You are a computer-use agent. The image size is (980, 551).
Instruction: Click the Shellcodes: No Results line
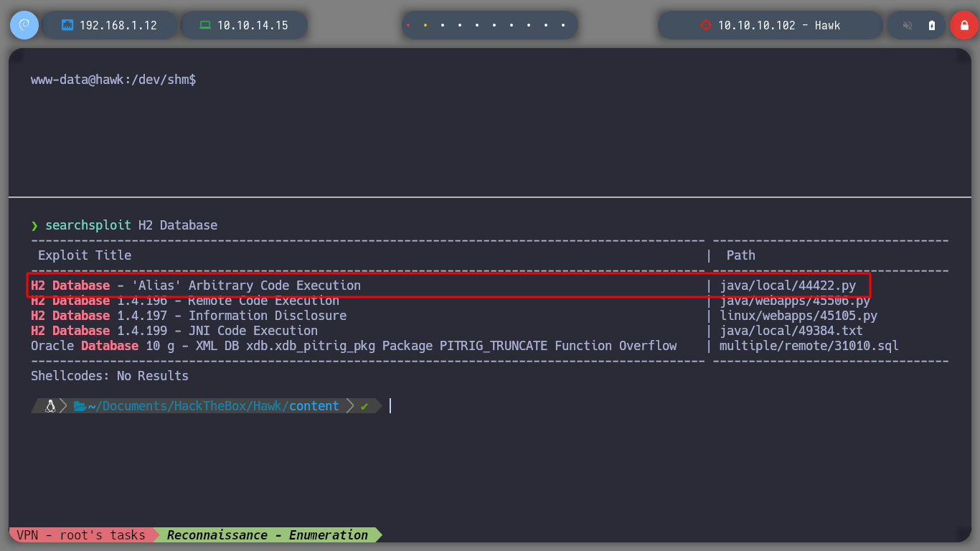[110, 376]
